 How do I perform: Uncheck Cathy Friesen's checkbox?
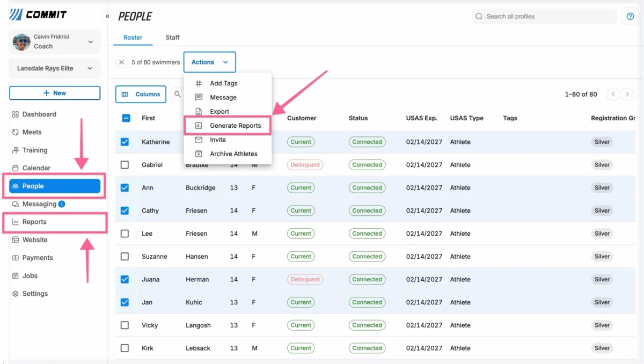click(x=125, y=210)
